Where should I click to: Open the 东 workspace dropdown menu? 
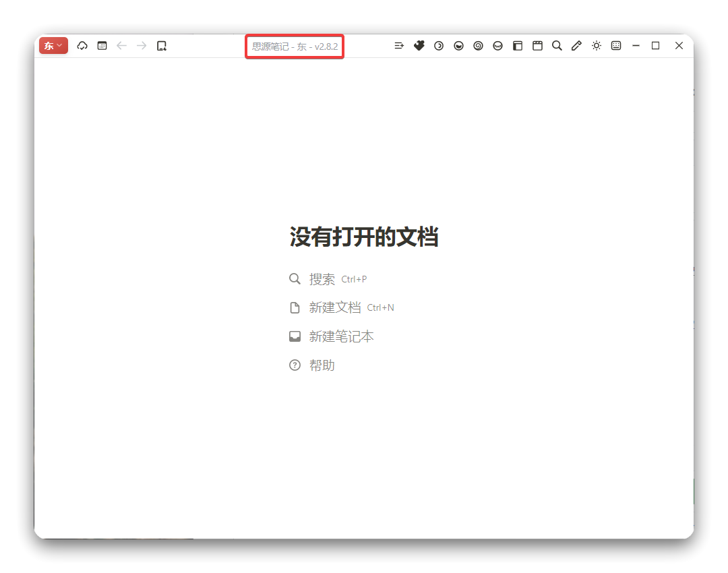(x=53, y=46)
